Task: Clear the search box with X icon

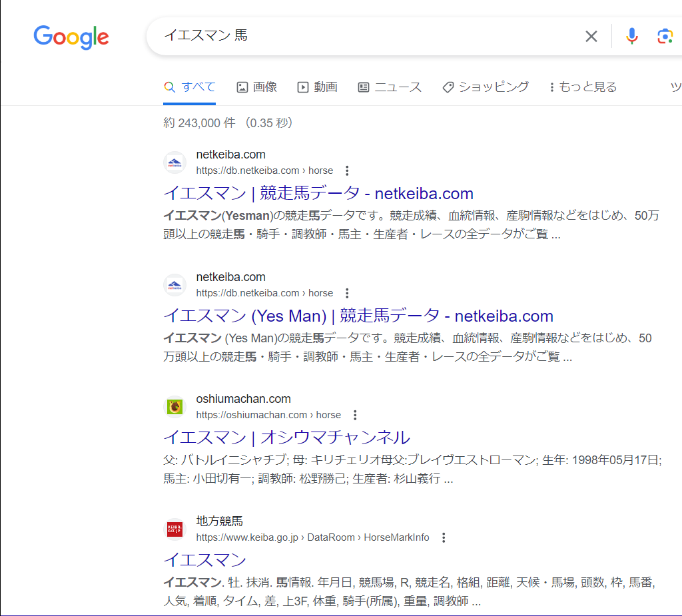Action: [x=591, y=36]
